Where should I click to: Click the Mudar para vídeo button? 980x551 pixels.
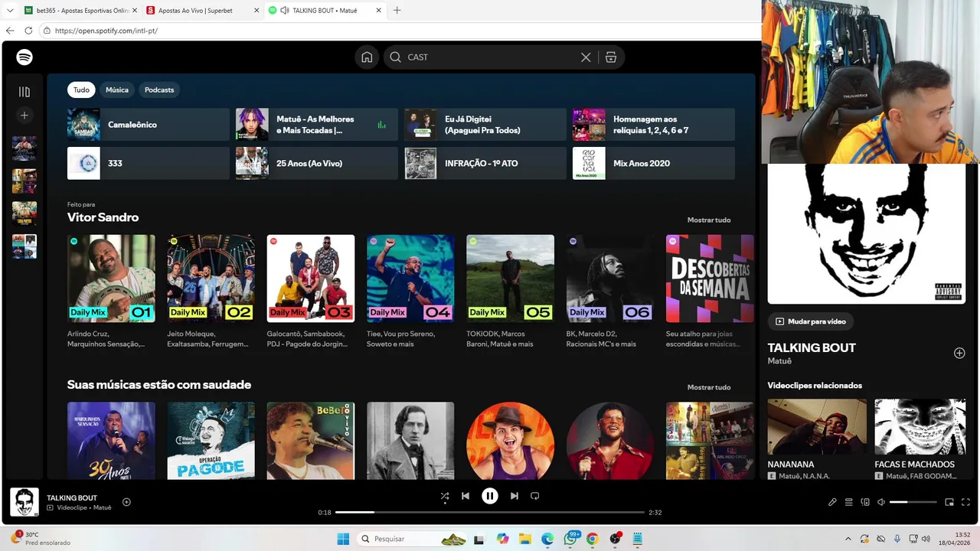coord(811,321)
